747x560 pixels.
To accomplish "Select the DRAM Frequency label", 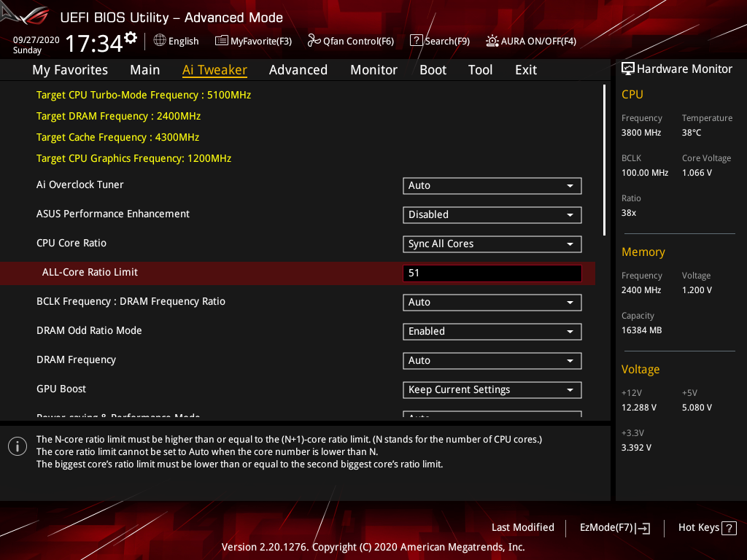I will [76, 360].
